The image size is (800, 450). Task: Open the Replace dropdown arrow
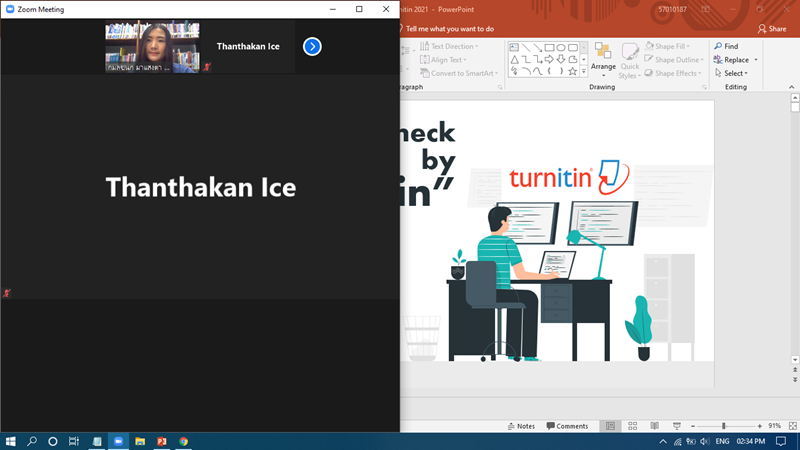[756, 60]
